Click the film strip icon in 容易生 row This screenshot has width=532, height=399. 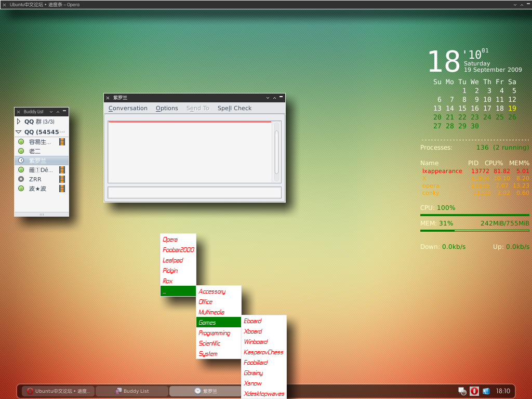[62, 141]
